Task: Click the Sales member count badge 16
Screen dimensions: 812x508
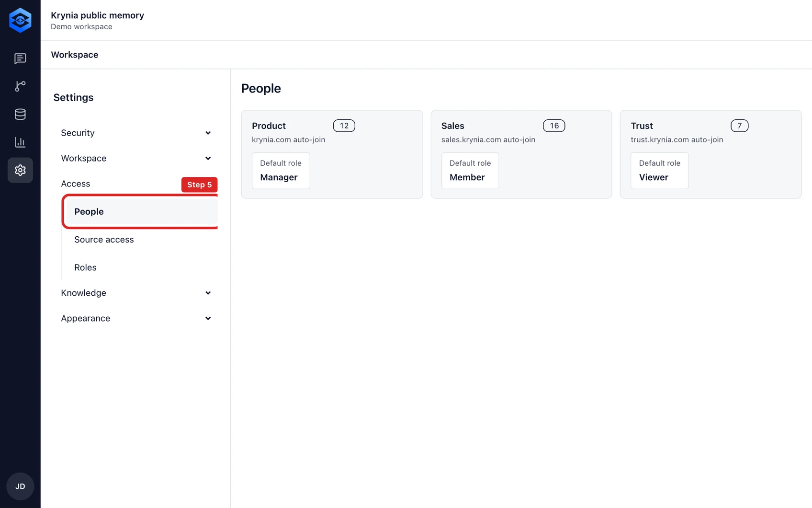Action: point(554,126)
